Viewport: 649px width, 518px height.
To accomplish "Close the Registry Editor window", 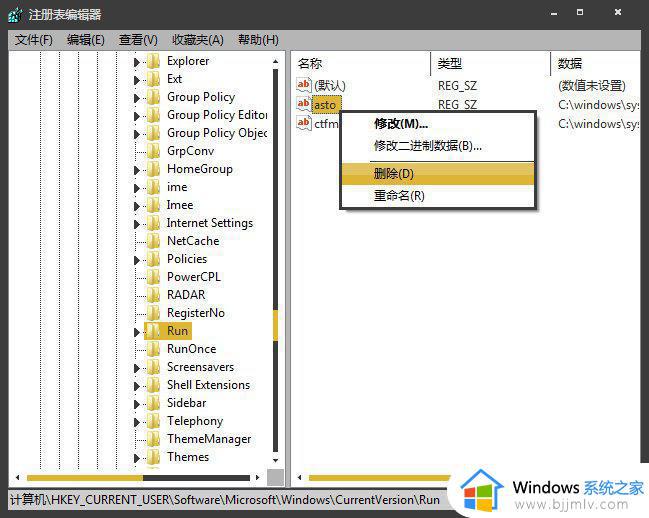I will [618, 12].
